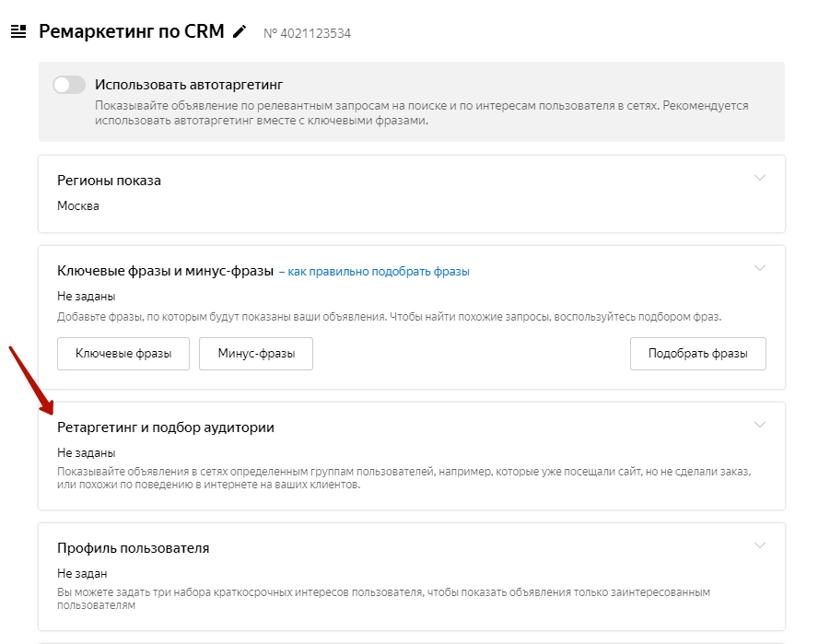Click the pencil icon to rename the group

tap(240, 32)
